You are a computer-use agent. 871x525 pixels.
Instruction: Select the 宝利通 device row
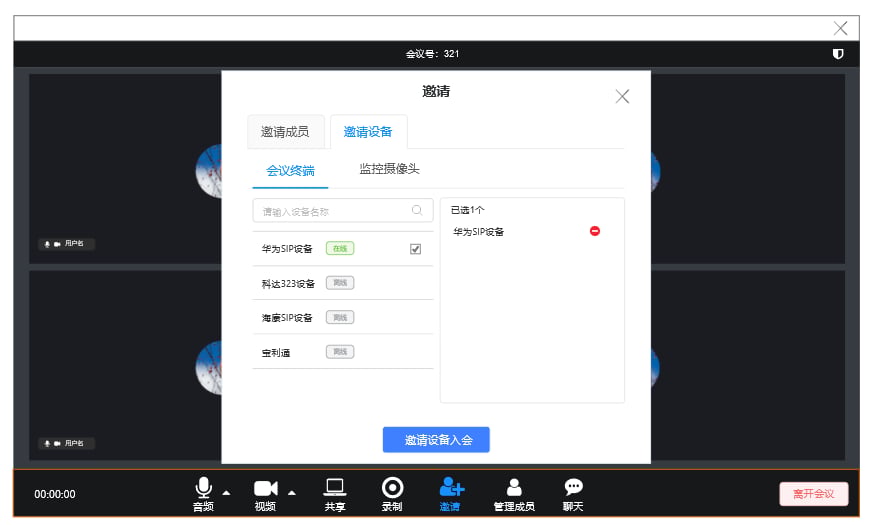(x=343, y=352)
